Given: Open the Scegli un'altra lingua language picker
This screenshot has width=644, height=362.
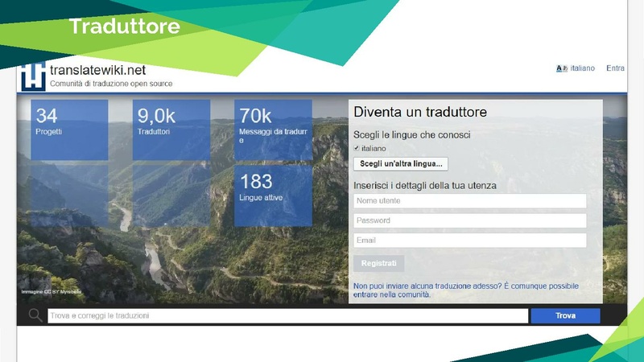Looking at the screenshot, I should pyautogui.click(x=401, y=164).
